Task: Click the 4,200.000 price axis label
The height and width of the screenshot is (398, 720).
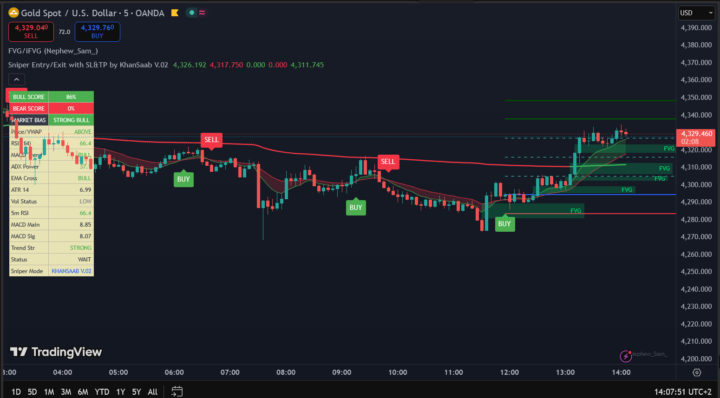Action: [x=696, y=359]
